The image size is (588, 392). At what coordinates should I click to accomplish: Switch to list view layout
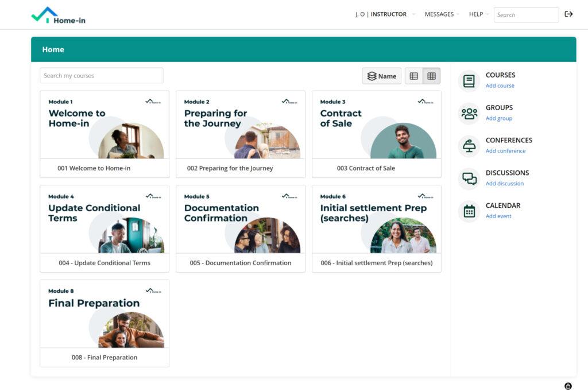click(413, 76)
